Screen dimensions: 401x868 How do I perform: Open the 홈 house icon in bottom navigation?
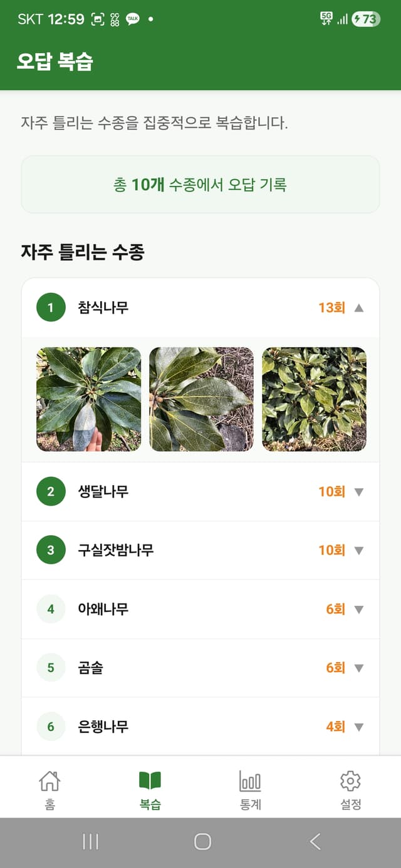click(x=50, y=787)
